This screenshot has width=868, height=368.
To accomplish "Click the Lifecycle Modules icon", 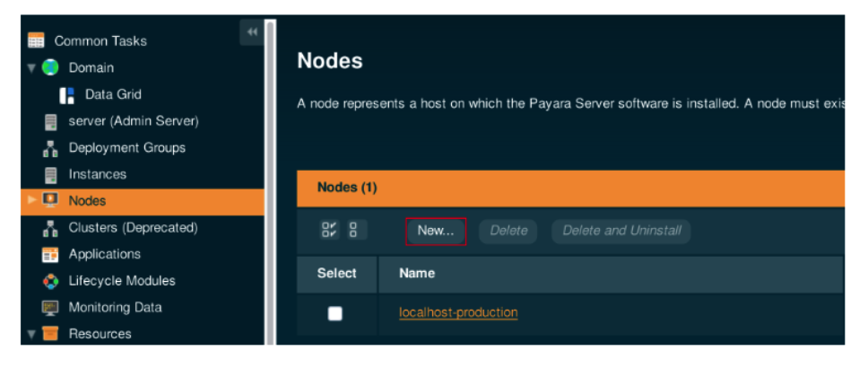I will [x=50, y=281].
